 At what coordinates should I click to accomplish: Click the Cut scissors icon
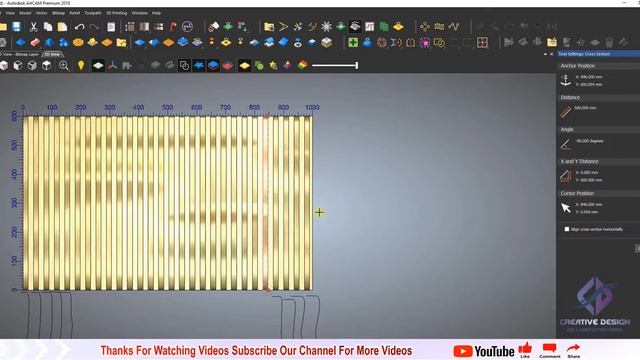(x=33, y=27)
